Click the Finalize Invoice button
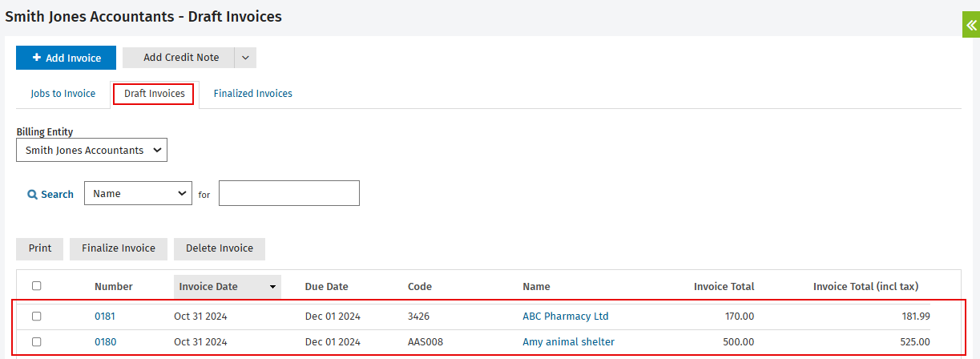The height and width of the screenshot is (359, 980). (119, 248)
